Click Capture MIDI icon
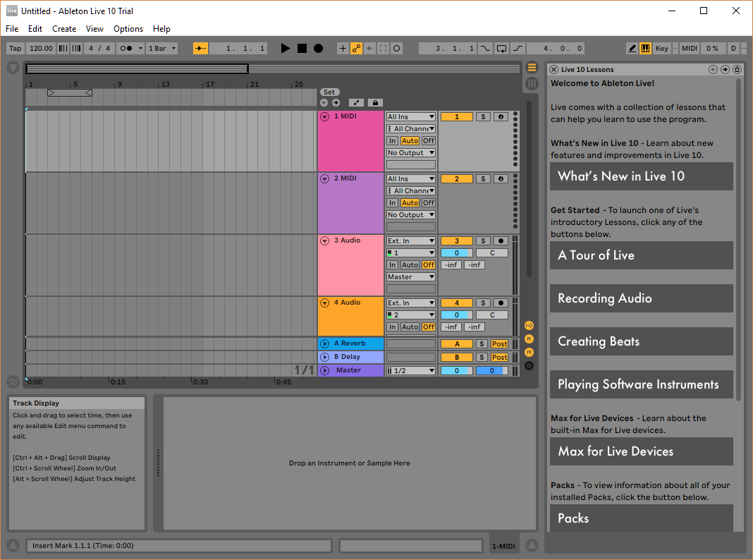The width and height of the screenshot is (753, 560). click(384, 49)
